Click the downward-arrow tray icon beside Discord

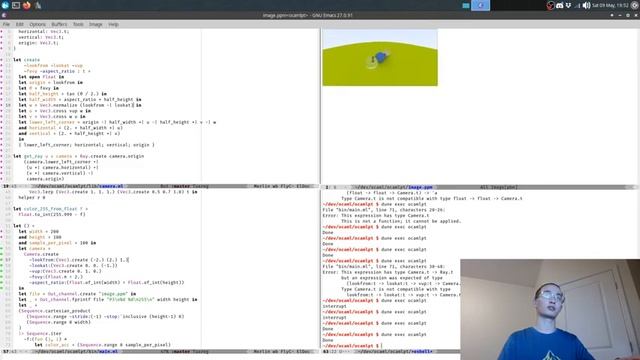(568, 5)
